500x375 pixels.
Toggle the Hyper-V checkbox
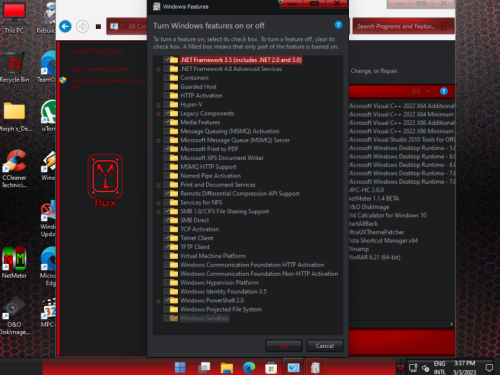coord(166,104)
